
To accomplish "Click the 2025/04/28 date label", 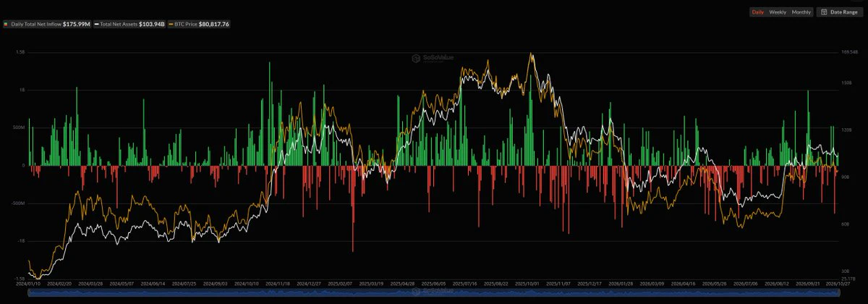I will coord(404,284).
